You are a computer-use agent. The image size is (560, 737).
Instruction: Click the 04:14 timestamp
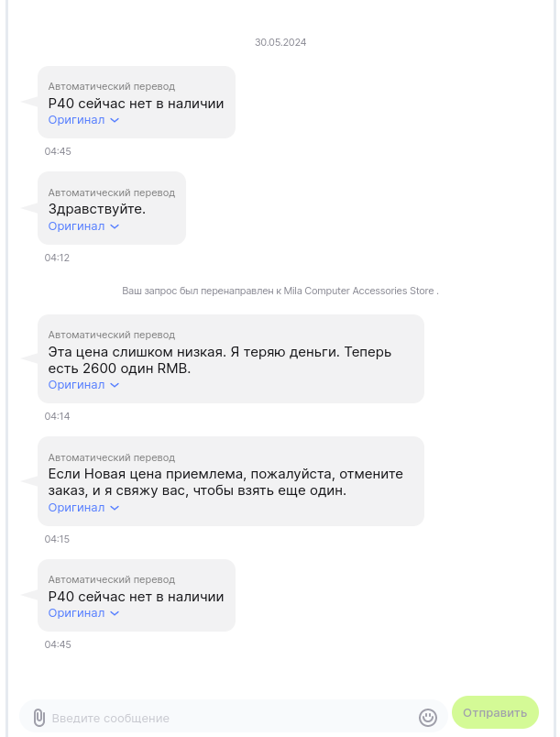tap(57, 416)
